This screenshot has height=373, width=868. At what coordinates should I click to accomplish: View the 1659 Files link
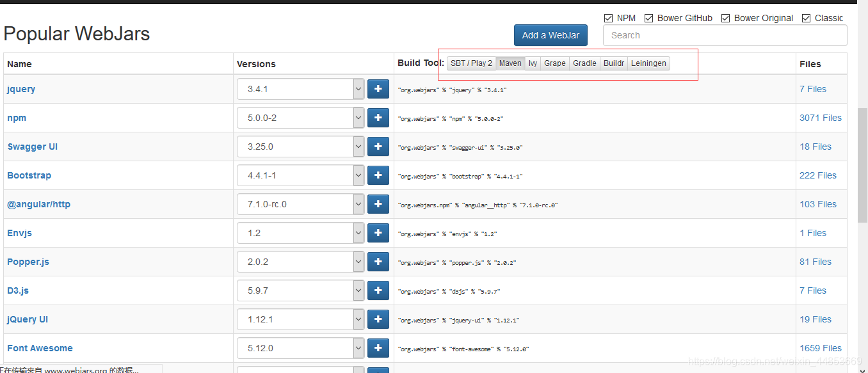coord(821,348)
